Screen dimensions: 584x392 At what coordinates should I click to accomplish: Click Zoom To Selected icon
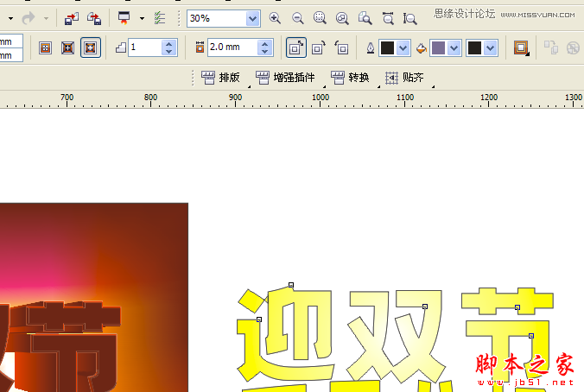pos(320,18)
